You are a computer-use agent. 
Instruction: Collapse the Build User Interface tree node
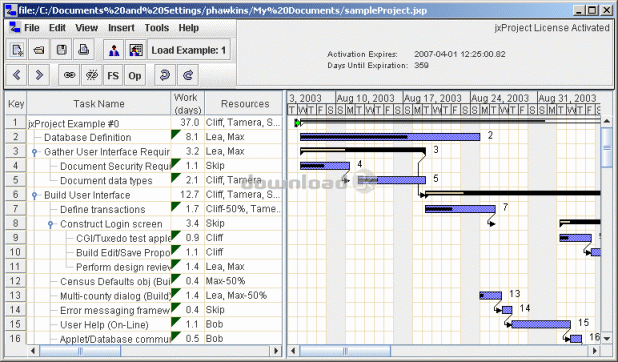pyautogui.click(x=34, y=195)
